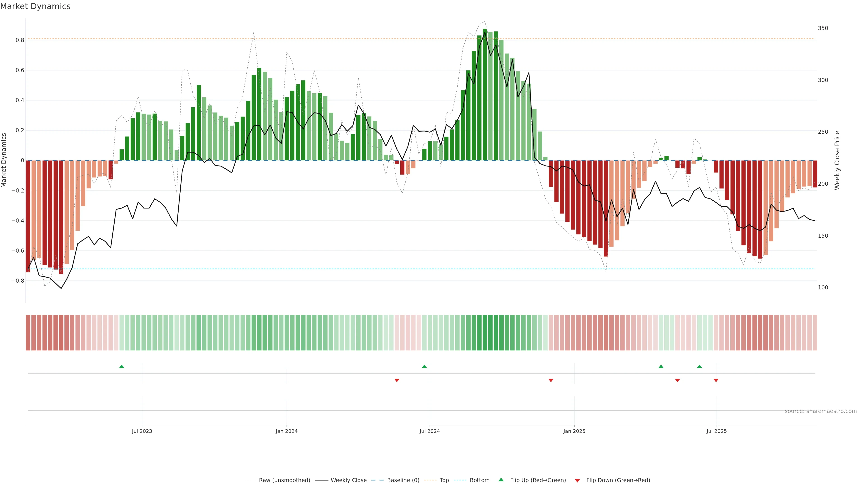The width and height of the screenshot is (868, 488).
Task: Click the Weekly Close Price axis title
Action: (837, 160)
